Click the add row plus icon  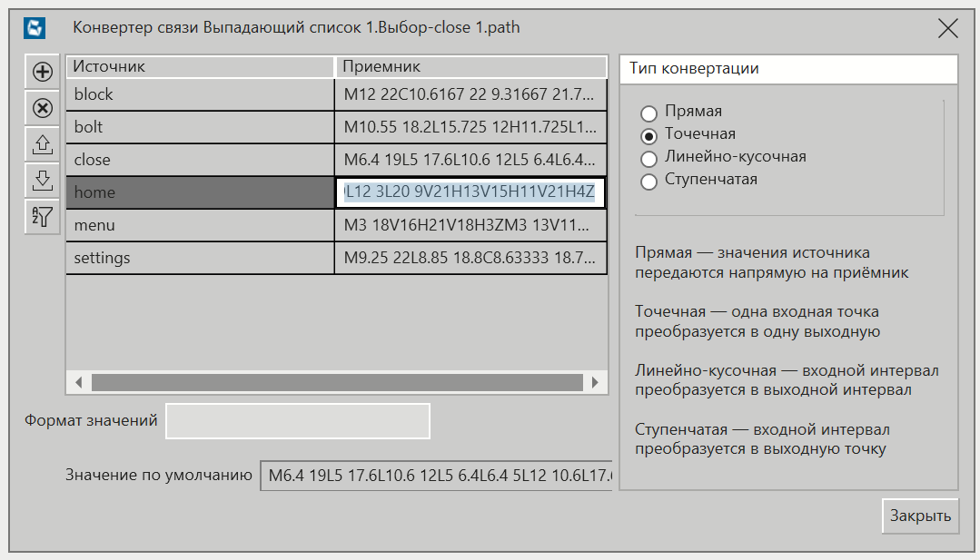42,72
